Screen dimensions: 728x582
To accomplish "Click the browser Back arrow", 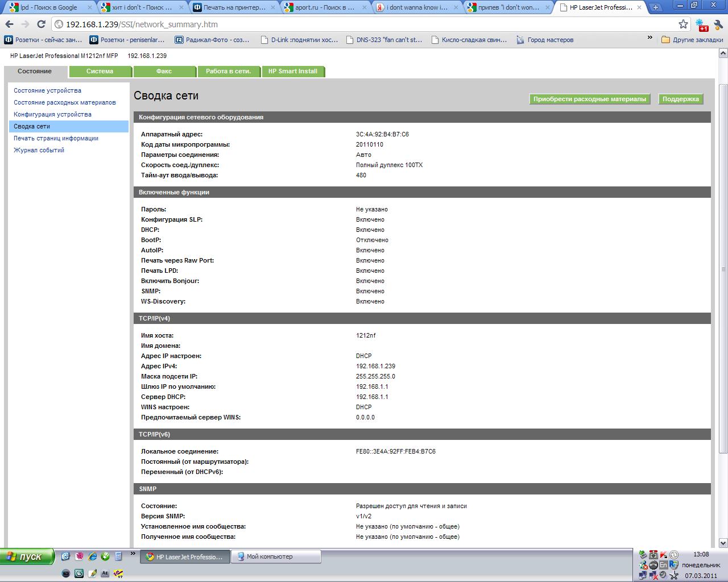I will point(9,24).
